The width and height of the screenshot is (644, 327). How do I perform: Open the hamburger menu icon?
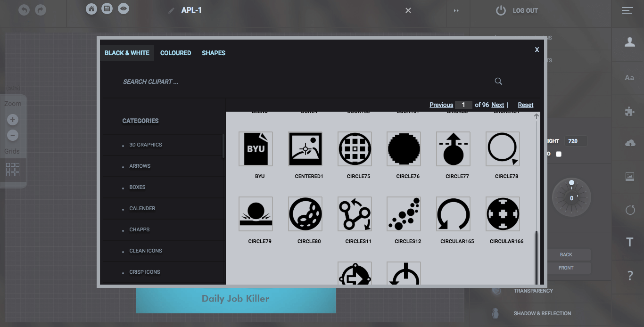point(627,10)
